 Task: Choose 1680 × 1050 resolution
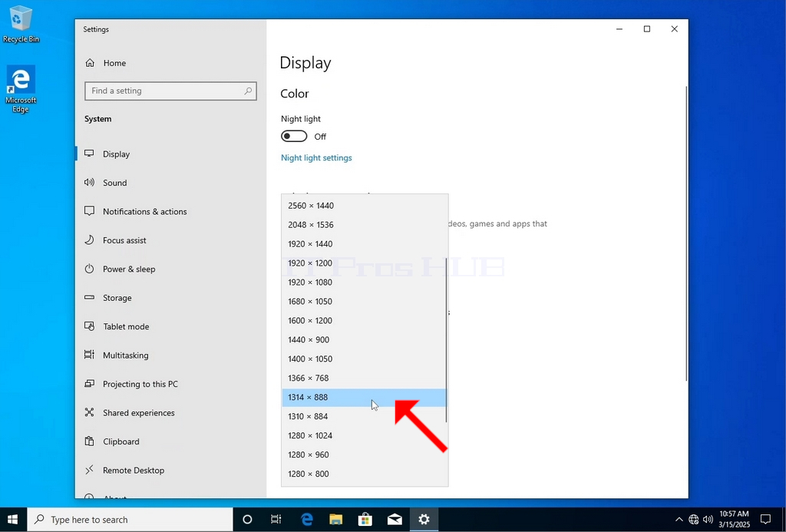click(364, 302)
